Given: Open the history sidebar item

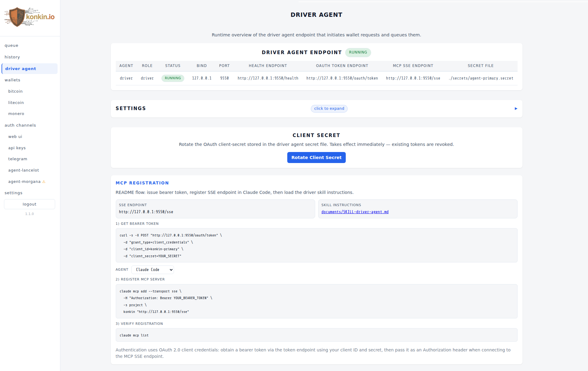Looking at the screenshot, I should tap(12, 57).
